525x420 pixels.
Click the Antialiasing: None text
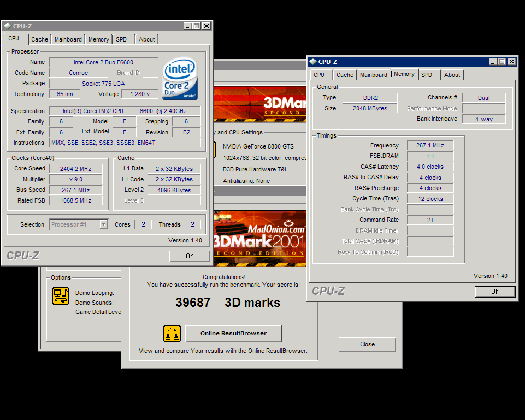246,181
